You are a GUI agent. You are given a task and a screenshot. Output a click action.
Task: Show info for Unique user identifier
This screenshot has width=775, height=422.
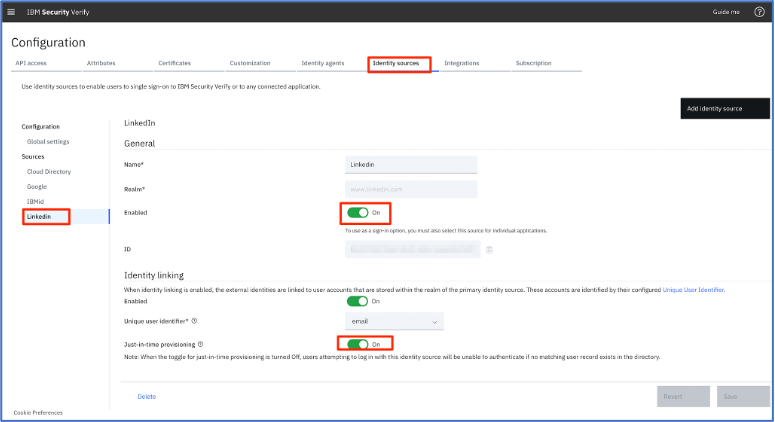(194, 321)
